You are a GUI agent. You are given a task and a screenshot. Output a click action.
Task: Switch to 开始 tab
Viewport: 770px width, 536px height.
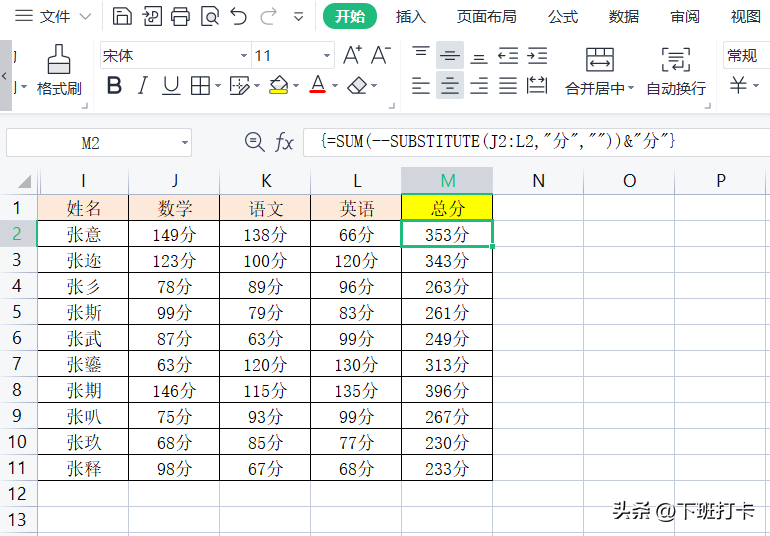pyautogui.click(x=350, y=16)
